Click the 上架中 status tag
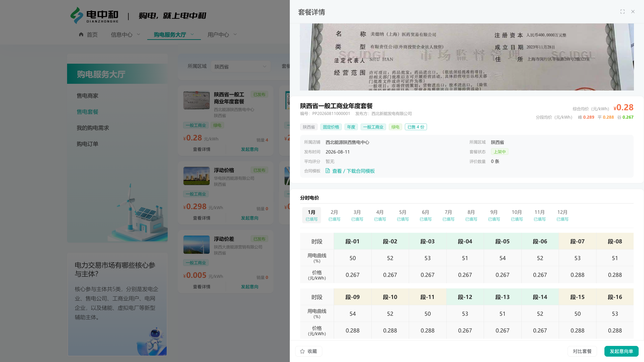 pos(500,152)
